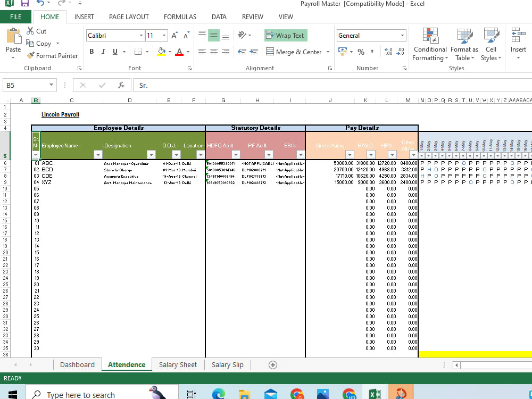Open the Designation filter dropdown

(x=151, y=155)
